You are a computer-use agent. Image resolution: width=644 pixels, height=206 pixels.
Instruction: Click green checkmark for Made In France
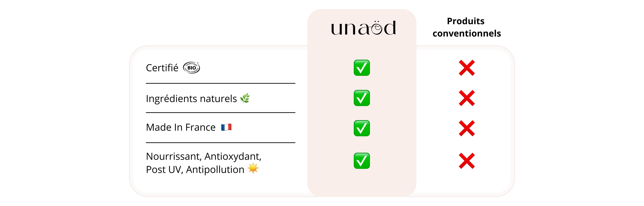362,128
